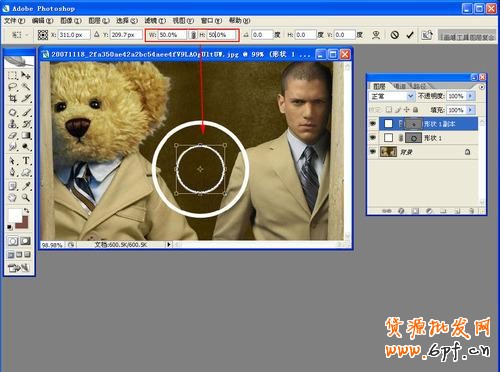
Task: Select the Type tool
Action: pyautogui.click(x=26, y=161)
